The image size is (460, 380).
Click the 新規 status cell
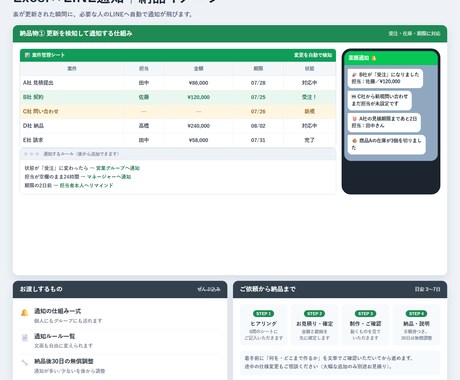point(309,112)
